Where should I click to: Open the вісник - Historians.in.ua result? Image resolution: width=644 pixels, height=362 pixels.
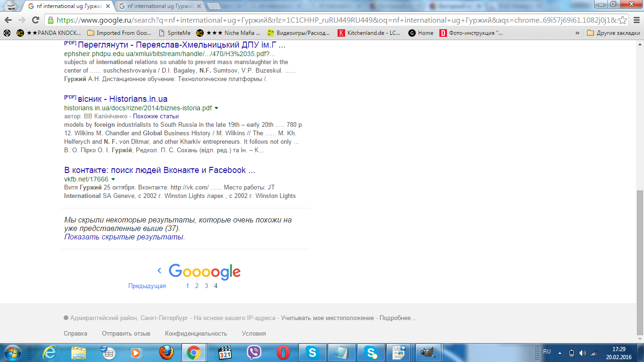[x=123, y=99]
